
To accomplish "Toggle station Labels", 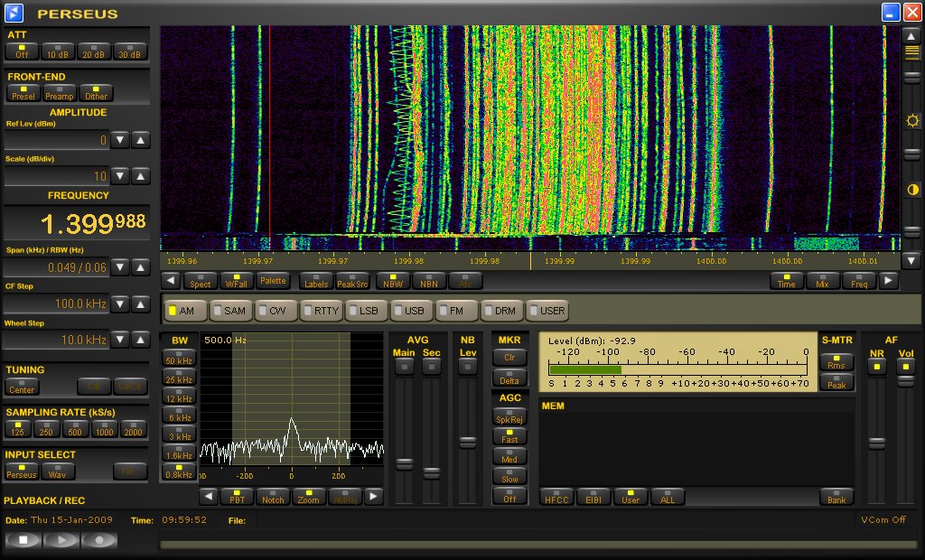I will coord(316,281).
